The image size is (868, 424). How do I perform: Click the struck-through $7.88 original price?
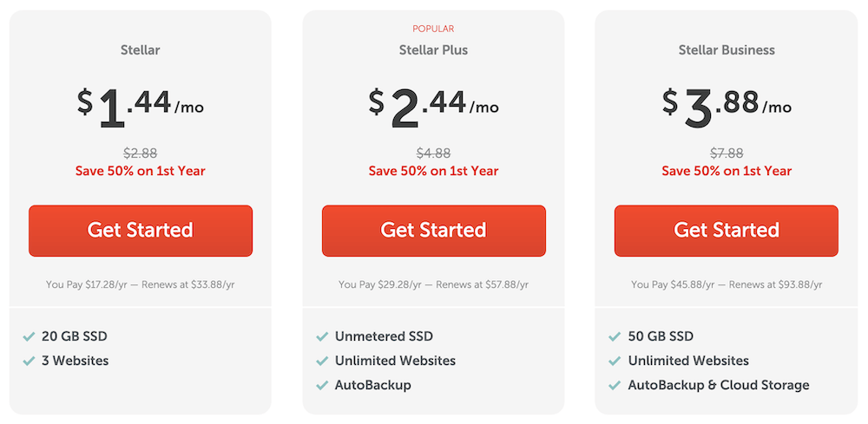[x=727, y=153]
